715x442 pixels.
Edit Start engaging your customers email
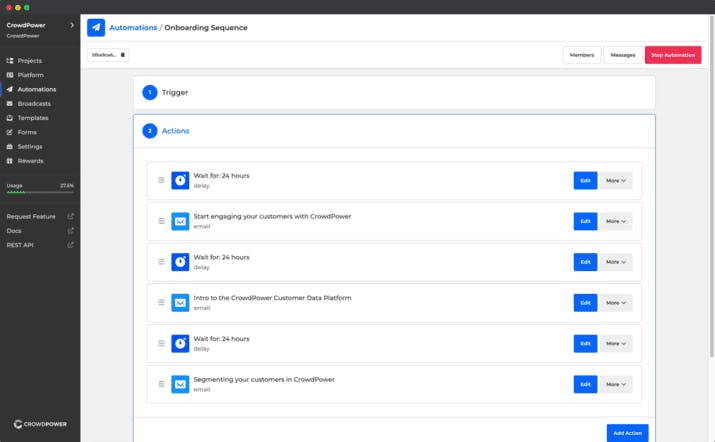(x=585, y=221)
